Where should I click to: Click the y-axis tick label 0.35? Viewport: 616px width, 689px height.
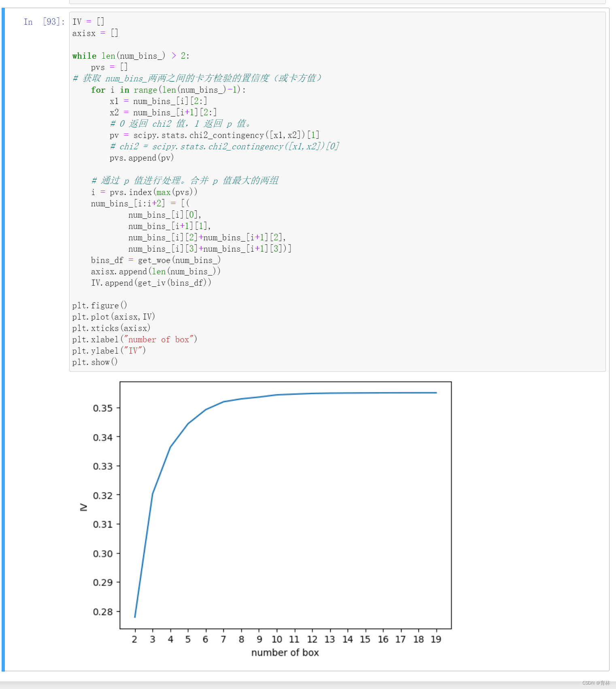103,408
